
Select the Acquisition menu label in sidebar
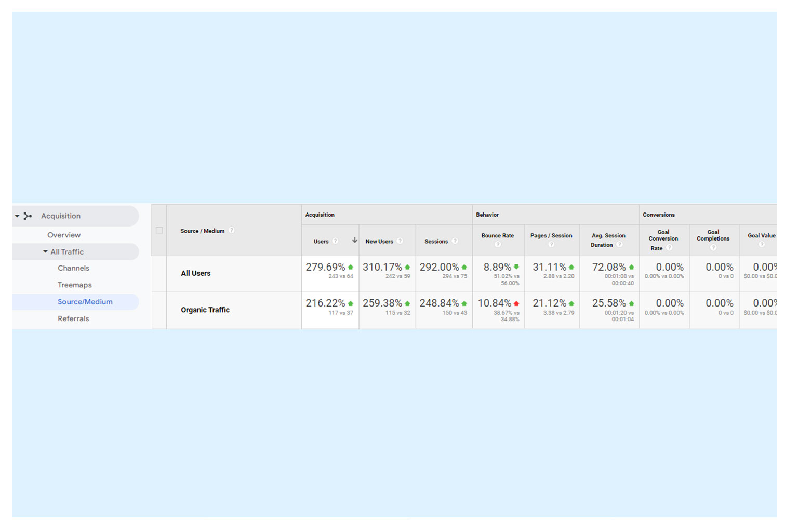61,216
